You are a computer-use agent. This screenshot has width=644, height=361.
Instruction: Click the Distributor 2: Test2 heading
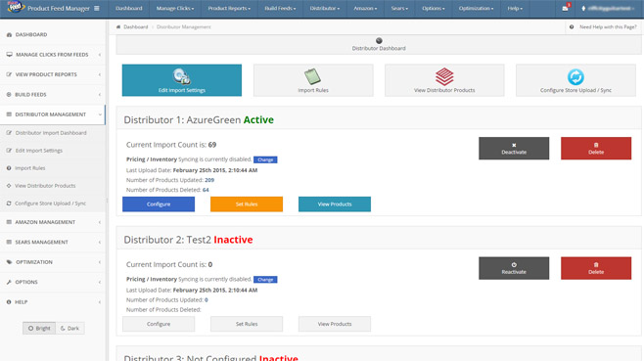pos(188,240)
